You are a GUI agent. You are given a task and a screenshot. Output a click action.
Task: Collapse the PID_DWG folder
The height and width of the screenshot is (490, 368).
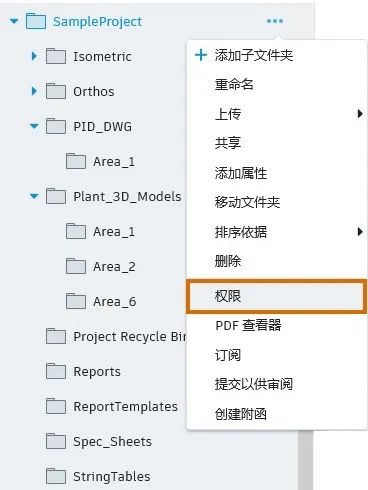pyautogui.click(x=34, y=126)
